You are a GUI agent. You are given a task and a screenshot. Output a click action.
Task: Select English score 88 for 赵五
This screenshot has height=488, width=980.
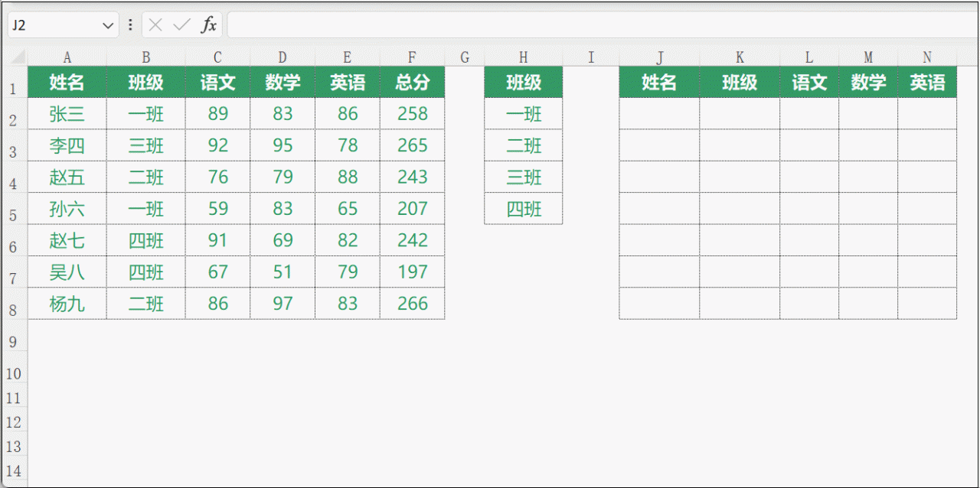click(x=348, y=177)
